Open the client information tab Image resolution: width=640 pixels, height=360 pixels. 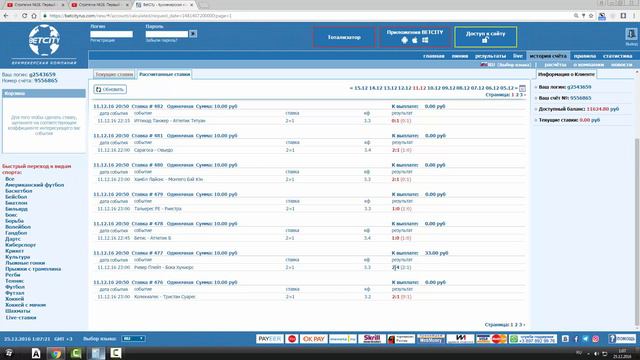click(566, 74)
